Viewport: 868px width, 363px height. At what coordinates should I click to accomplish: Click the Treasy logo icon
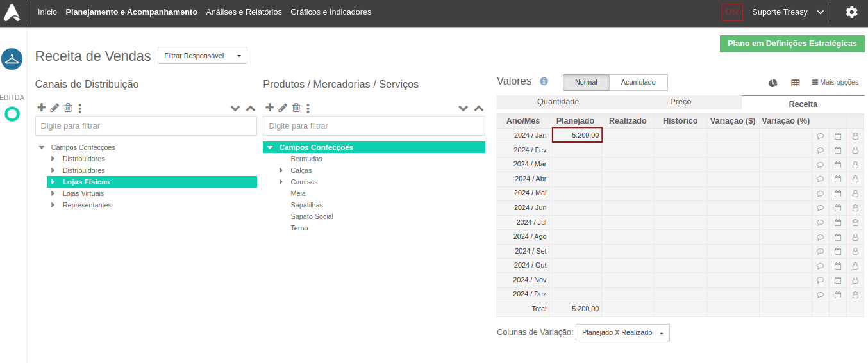tap(12, 12)
